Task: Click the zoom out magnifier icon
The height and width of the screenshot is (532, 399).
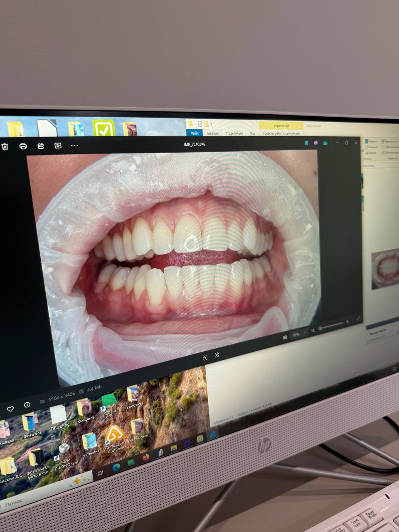Action: [x=314, y=331]
